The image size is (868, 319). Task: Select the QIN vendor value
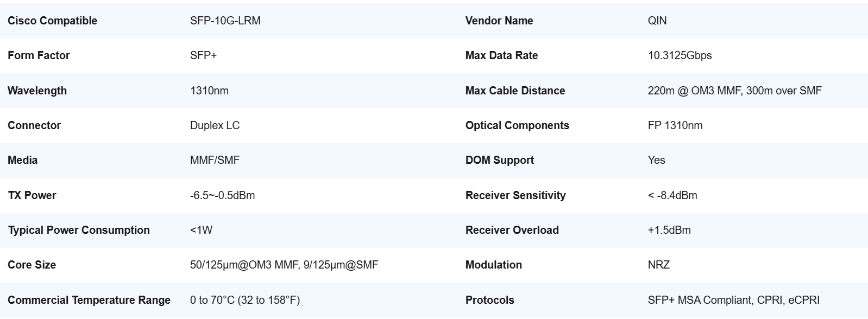[657, 21]
